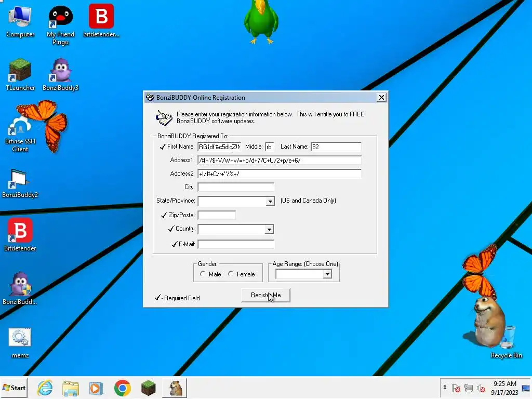Click in the Last Name field
Screen dimensions: 532x399
click(x=336, y=147)
